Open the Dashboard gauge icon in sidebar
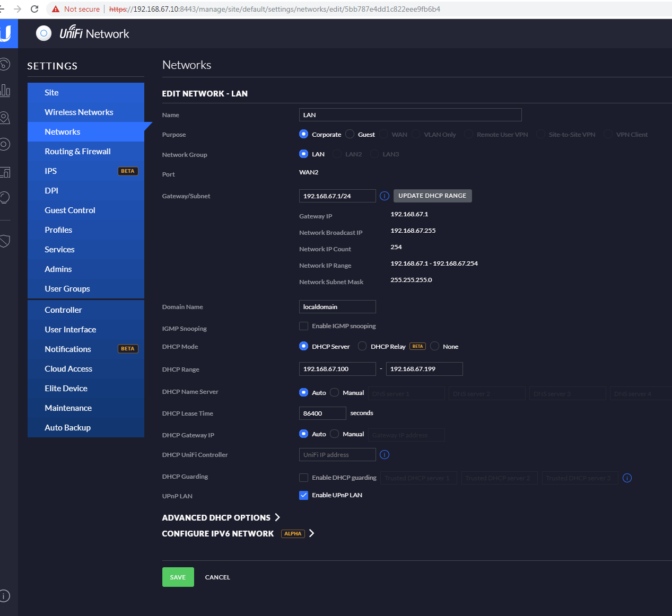The image size is (672, 616). point(4,65)
